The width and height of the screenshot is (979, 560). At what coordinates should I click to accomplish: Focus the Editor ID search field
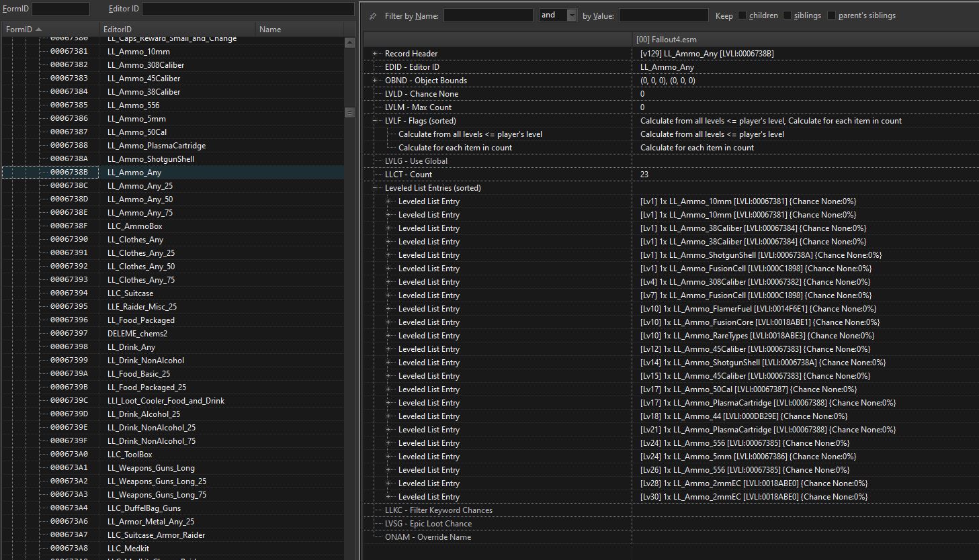coord(248,9)
